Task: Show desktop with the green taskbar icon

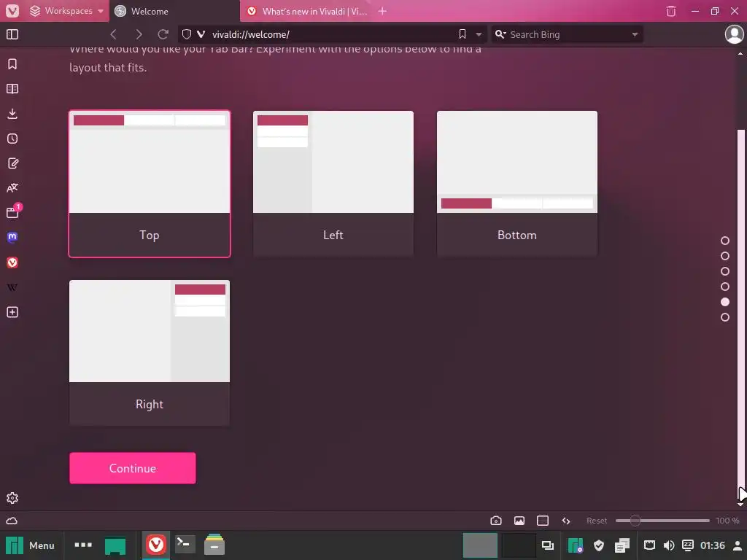Action: [x=115, y=545]
